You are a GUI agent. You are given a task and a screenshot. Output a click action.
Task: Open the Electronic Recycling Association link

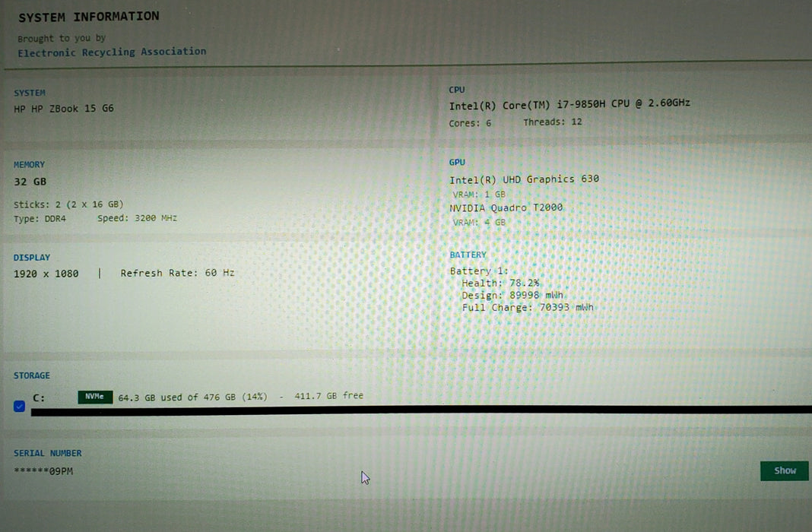(112, 52)
